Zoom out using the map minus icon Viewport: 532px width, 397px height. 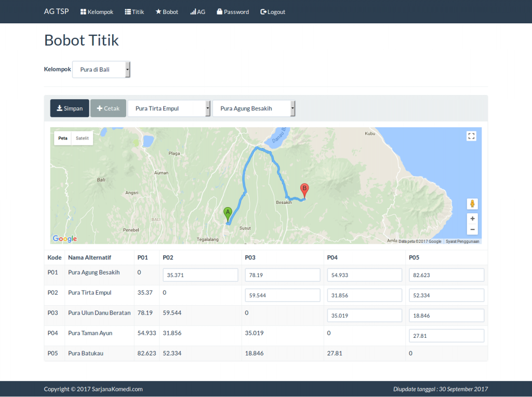click(x=472, y=229)
